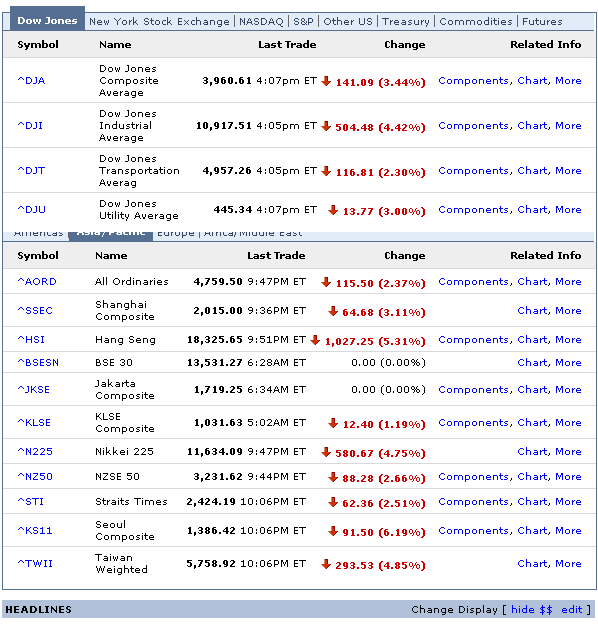This screenshot has width=598, height=624.
Task: Open the ^JKSE symbol link
Action: (33, 390)
